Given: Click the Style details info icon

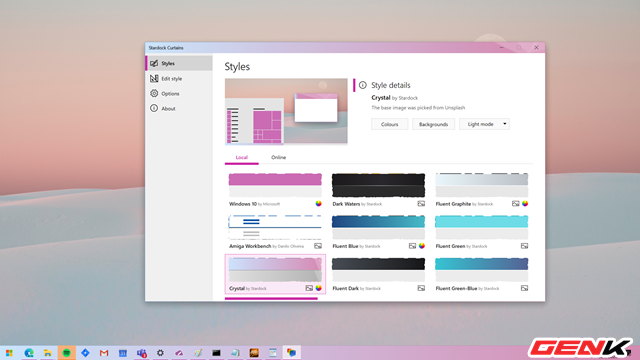Looking at the screenshot, I should click(x=362, y=85).
